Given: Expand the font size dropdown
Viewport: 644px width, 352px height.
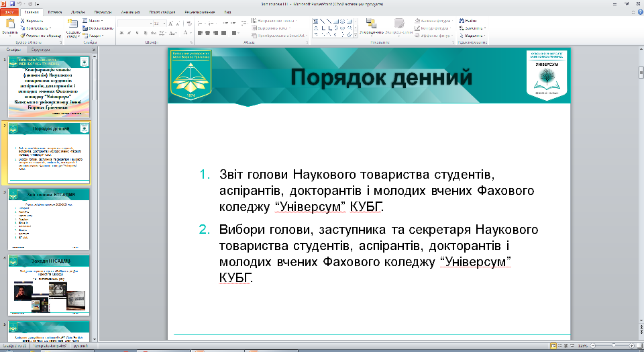Looking at the screenshot, I should click(164, 23).
